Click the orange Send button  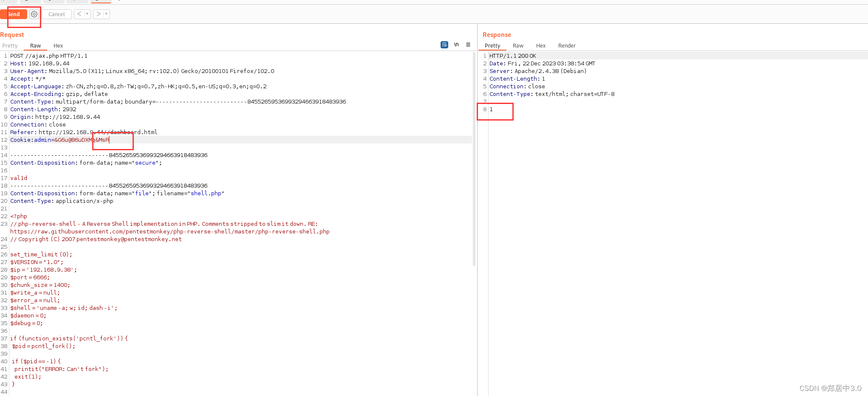pos(14,14)
